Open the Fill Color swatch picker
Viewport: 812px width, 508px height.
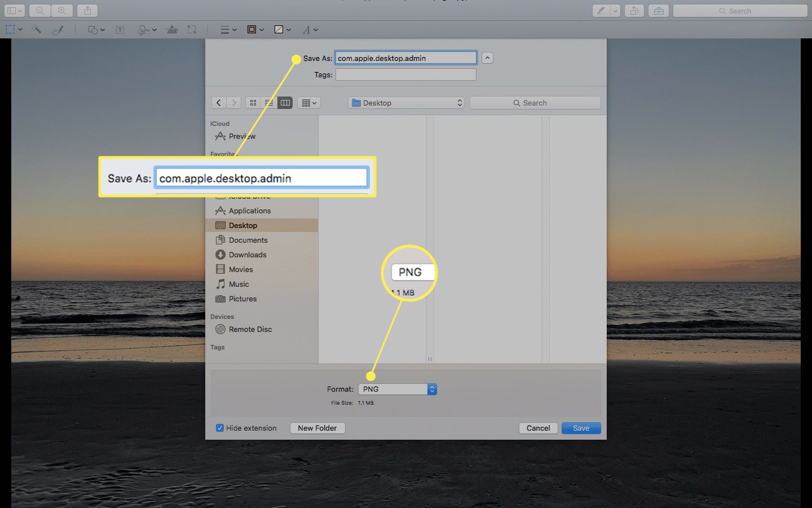tap(283, 29)
